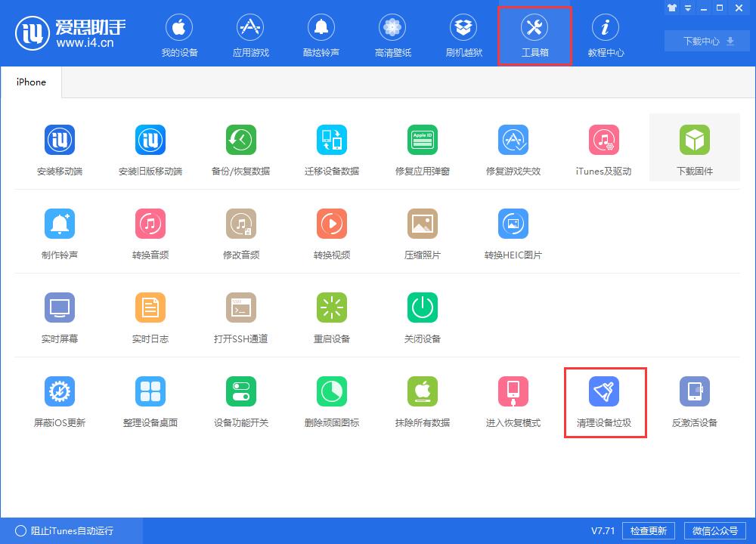This screenshot has height=544, width=756.
Task: Enter recovery mode via 进入恢复模式 icon
Action: 513,400
